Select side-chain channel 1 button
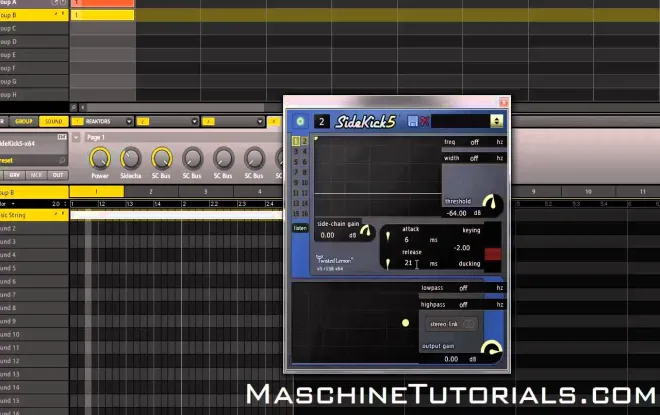The width and height of the screenshot is (660, 415). [x=296, y=141]
